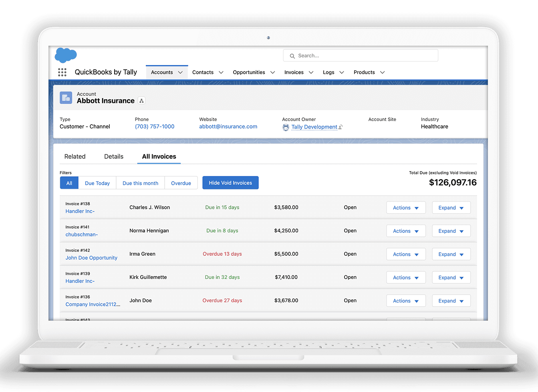The height and width of the screenshot is (392, 538).
Task: Open the Logs tab
Action: [328, 73]
